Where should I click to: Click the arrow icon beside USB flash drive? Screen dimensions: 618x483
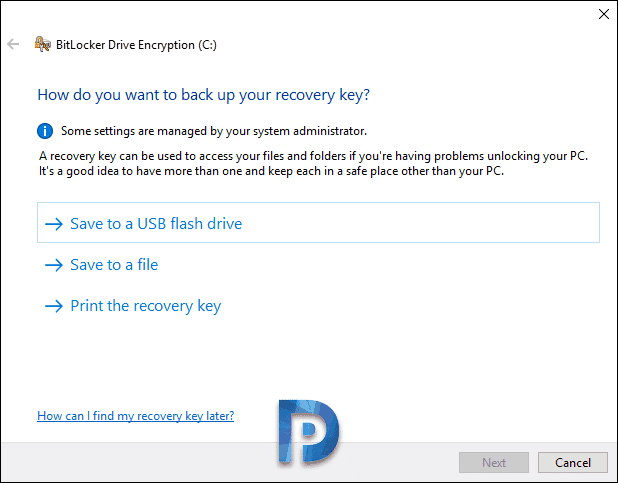[54, 224]
